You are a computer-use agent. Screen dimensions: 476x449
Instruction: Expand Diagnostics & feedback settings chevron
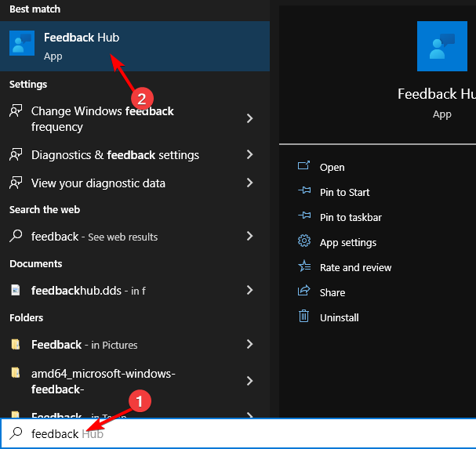(250, 154)
